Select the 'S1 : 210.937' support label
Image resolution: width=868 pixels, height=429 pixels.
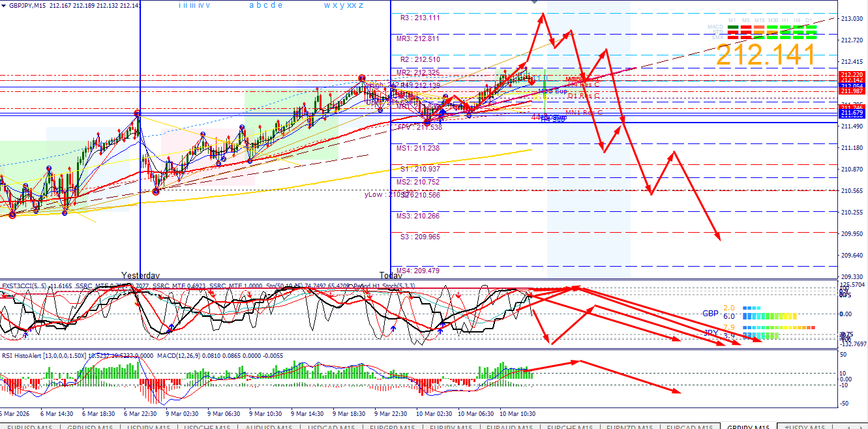click(419, 169)
